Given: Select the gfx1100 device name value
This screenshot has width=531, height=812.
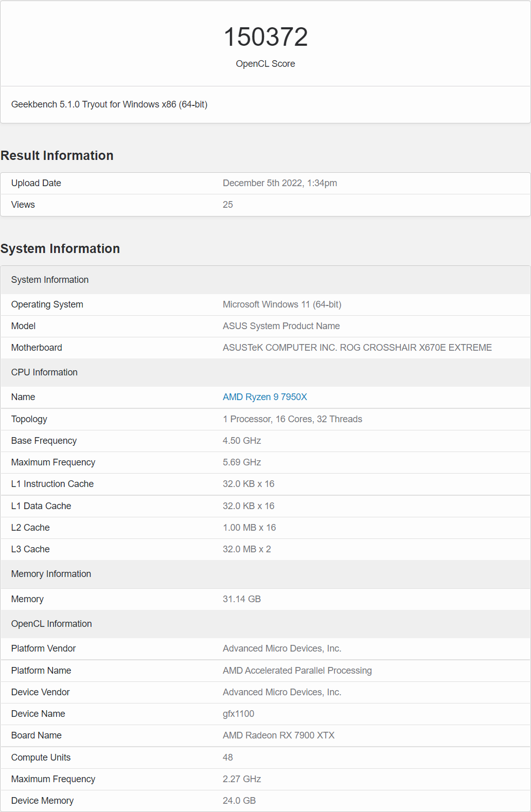Looking at the screenshot, I should click(x=238, y=714).
